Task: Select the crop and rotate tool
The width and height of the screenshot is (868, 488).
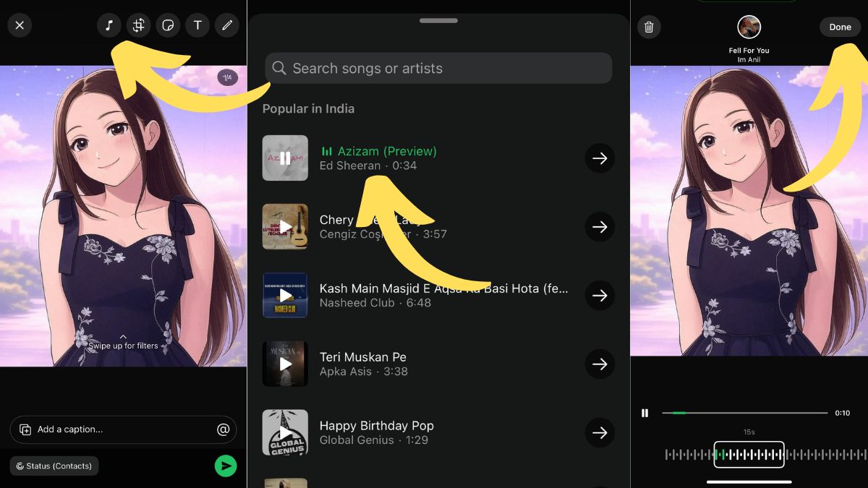Action: (x=138, y=25)
